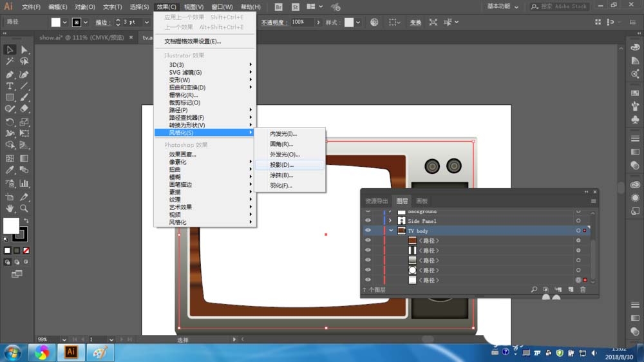Collapse the TV body layer

tap(390, 231)
